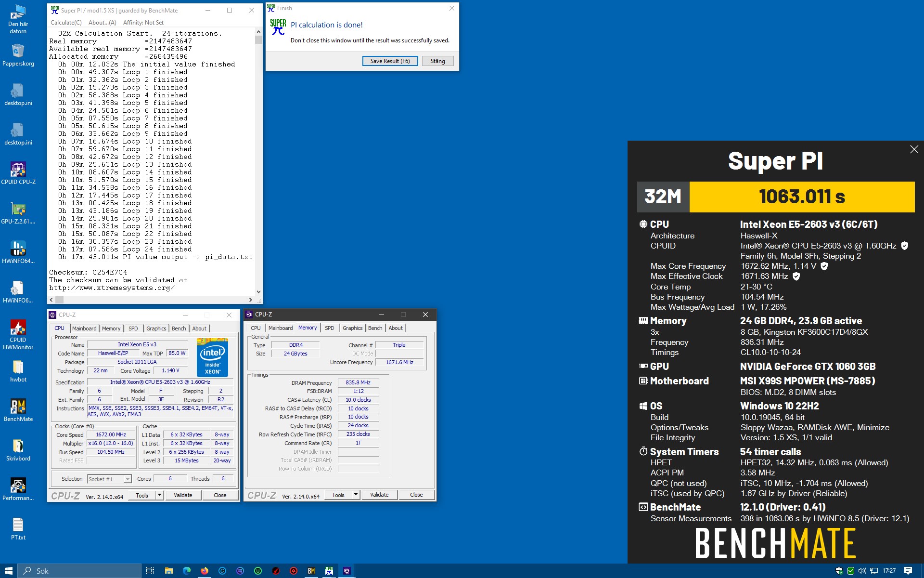
Task: Click Save Result (F6) button
Action: (x=390, y=61)
